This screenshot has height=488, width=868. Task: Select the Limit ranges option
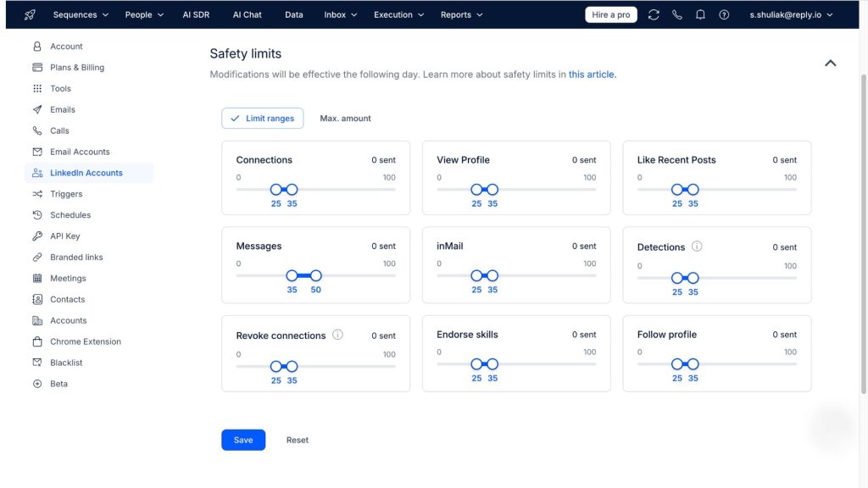click(263, 119)
